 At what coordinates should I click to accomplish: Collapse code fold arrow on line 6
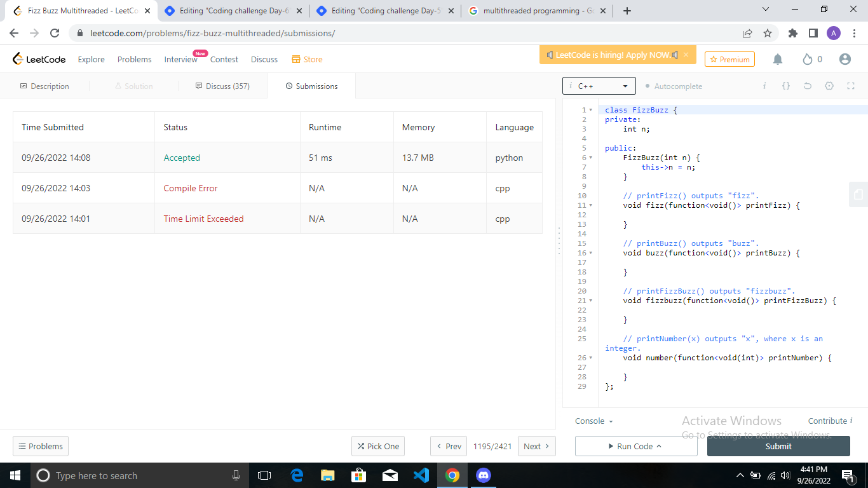(591, 158)
